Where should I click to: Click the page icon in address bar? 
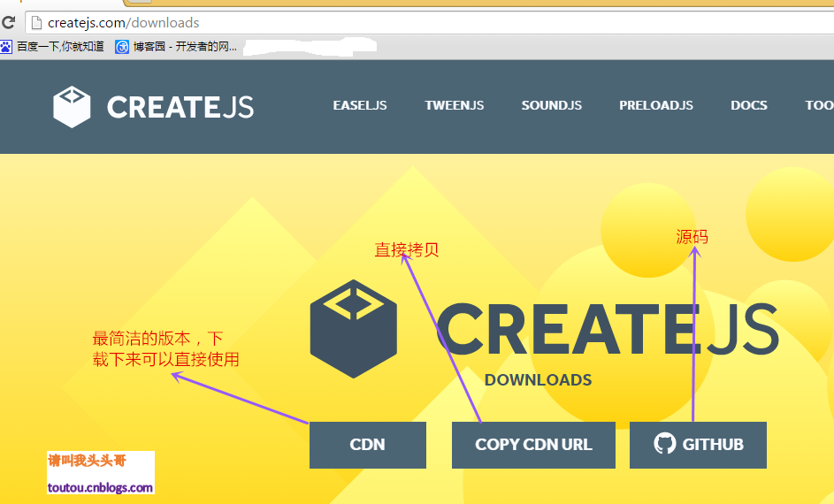(36, 23)
